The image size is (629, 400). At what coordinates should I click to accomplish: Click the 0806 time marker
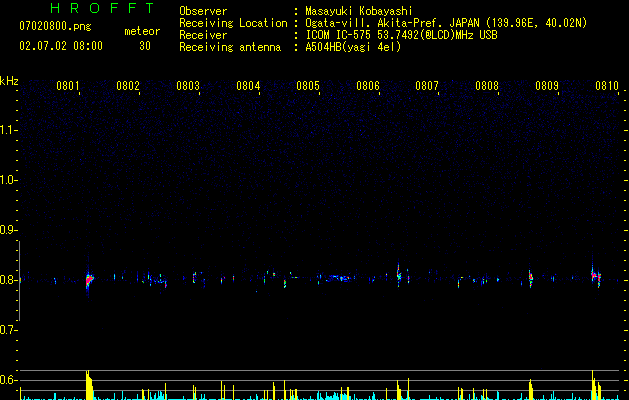point(368,86)
